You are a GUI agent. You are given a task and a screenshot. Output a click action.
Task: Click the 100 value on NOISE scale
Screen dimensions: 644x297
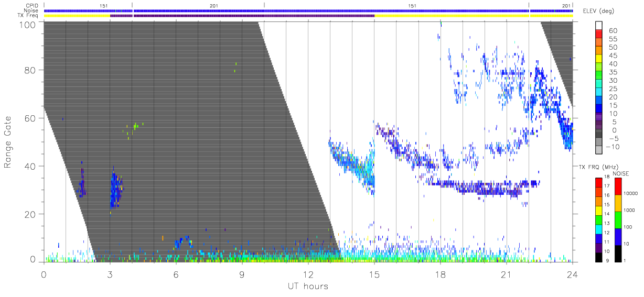tap(628, 227)
